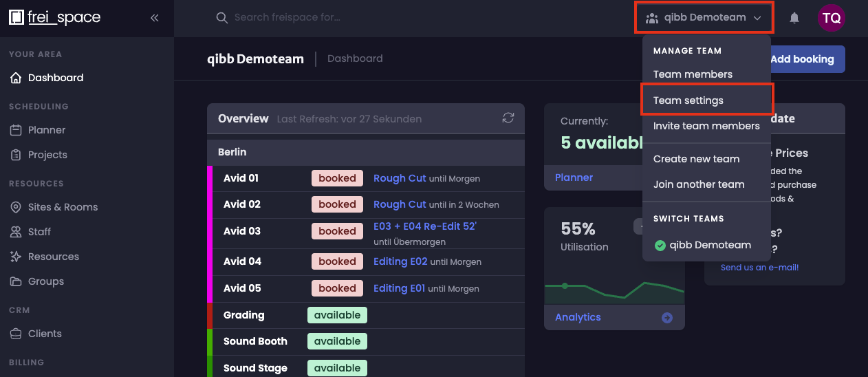The width and height of the screenshot is (868, 377).
Task: Collapse the sidebar with double-chevron icon
Action: point(155,18)
